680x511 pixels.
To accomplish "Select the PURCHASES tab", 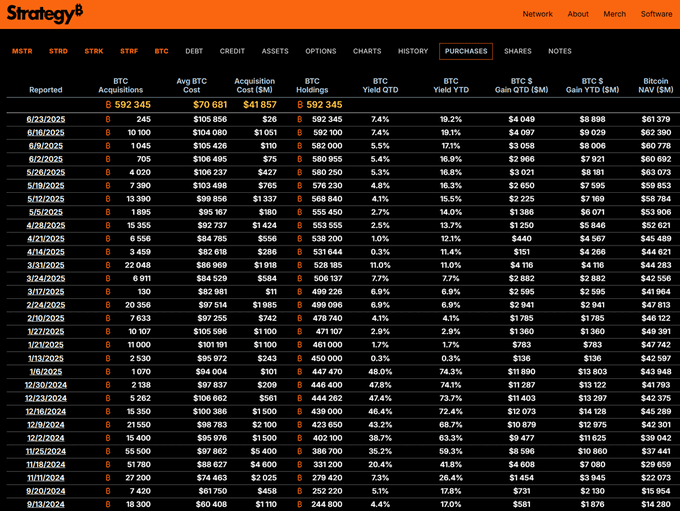I will click(466, 51).
